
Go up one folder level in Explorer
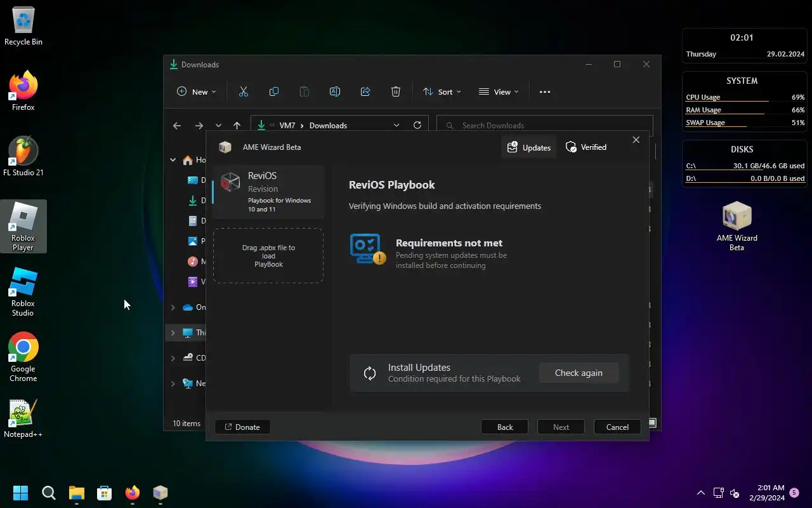tap(237, 126)
